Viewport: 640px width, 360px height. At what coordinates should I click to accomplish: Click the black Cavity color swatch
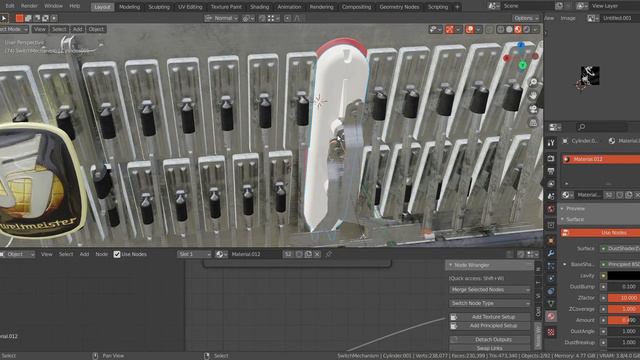tap(624, 276)
